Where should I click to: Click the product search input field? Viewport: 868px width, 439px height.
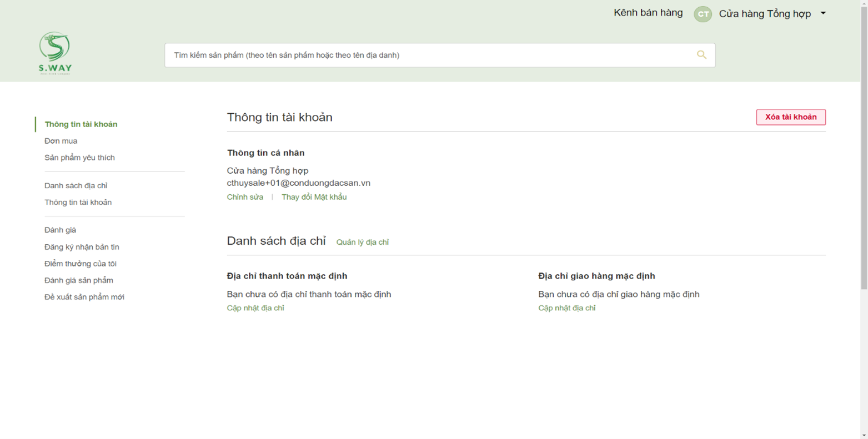[x=428, y=55]
